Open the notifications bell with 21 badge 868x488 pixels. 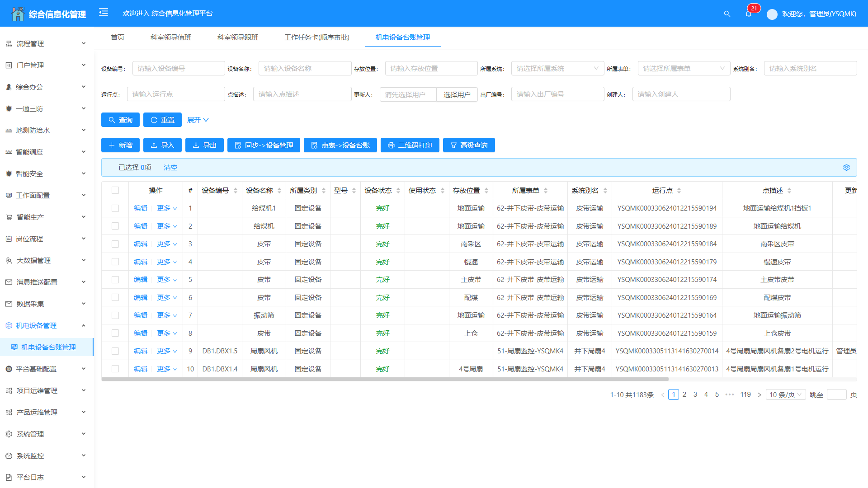tap(748, 14)
